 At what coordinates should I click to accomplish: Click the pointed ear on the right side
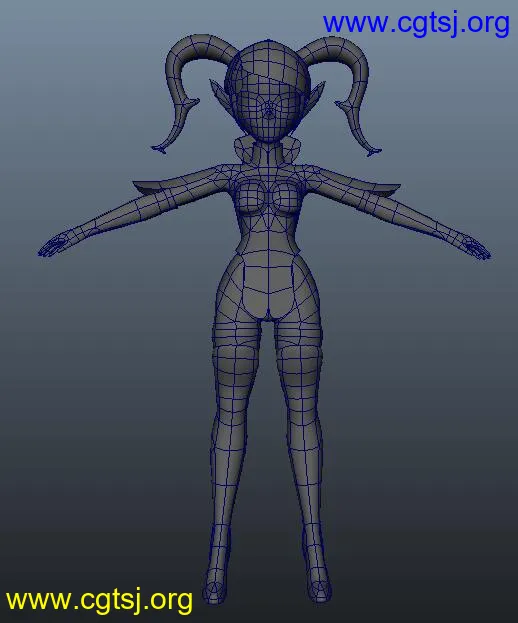click(x=316, y=97)
